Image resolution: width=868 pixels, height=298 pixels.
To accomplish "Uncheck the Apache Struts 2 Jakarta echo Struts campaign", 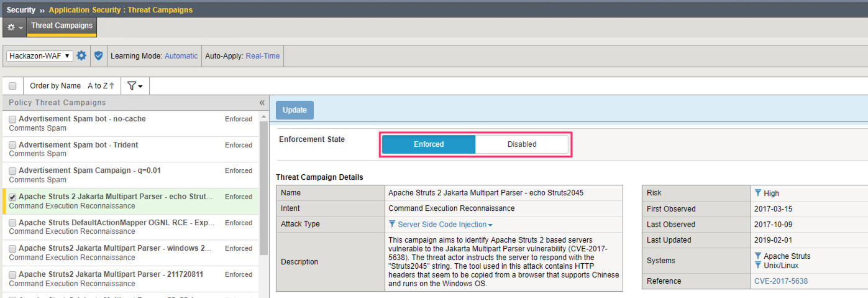I will (13, 197).
